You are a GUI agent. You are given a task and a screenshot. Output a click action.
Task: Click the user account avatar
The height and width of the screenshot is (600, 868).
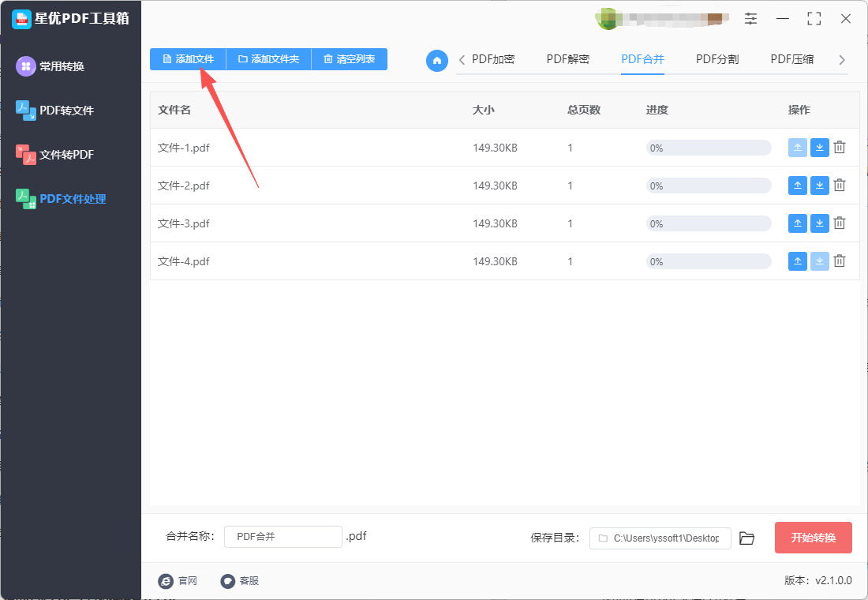click(x=607, y=19)
